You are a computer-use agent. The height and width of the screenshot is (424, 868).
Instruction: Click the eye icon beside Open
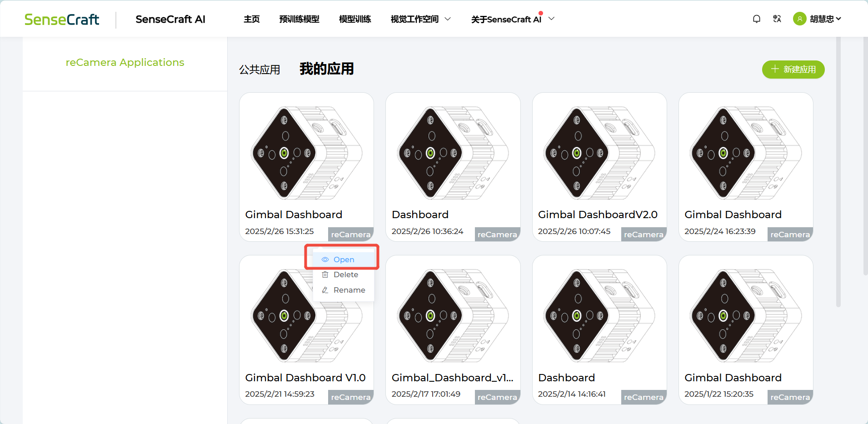[325, 259]
